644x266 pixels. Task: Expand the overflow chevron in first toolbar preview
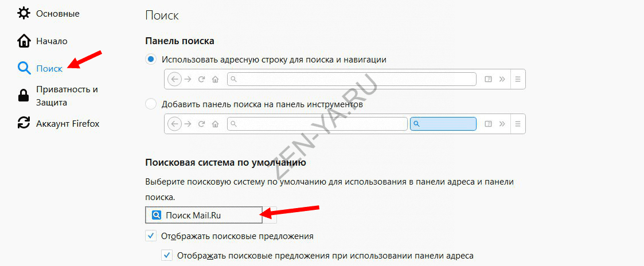click(502, 79)
